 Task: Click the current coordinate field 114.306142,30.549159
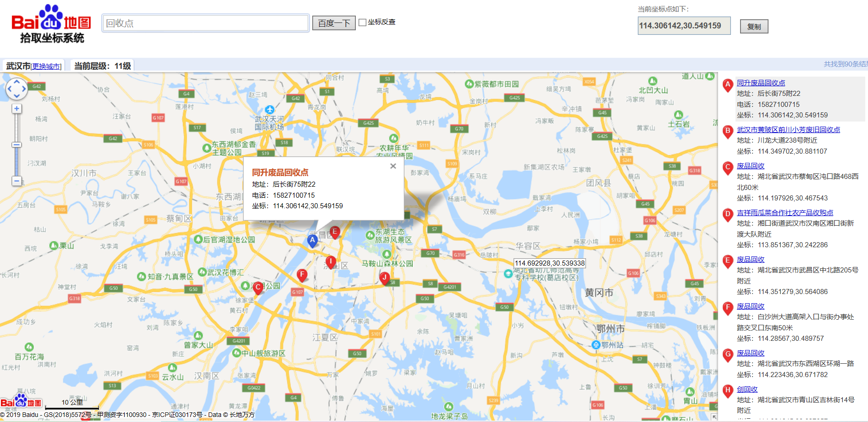click(684, 26)
